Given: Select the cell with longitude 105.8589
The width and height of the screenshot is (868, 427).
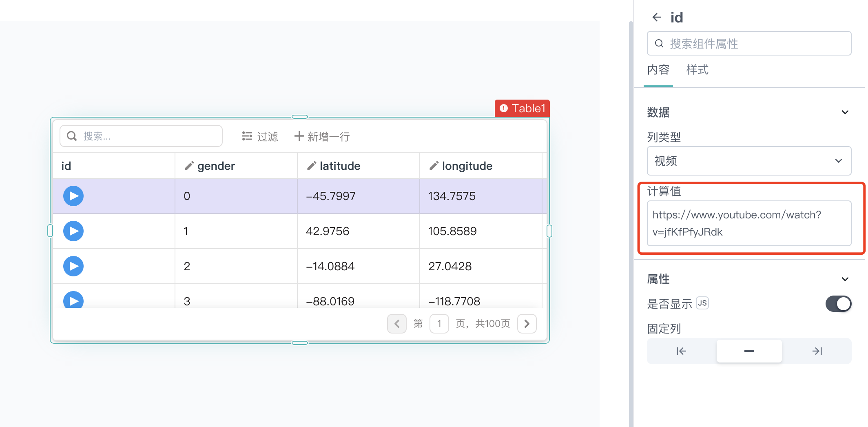Looking at the screenshot, I should click(481, 231).
